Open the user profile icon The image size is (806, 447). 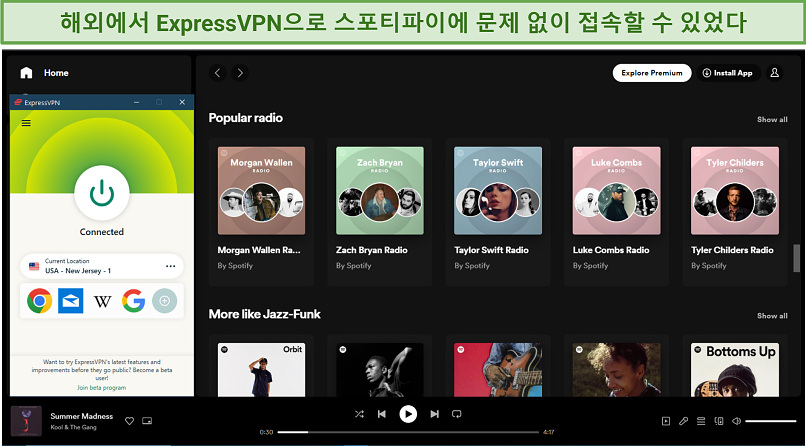coord(774,73)
